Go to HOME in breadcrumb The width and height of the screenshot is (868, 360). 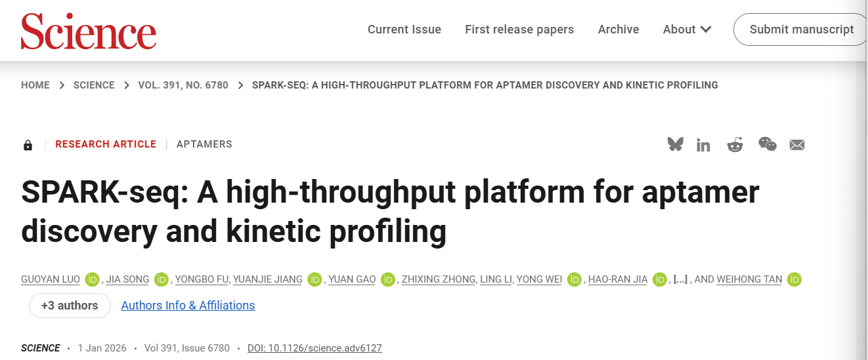click(x=35, y=85)
